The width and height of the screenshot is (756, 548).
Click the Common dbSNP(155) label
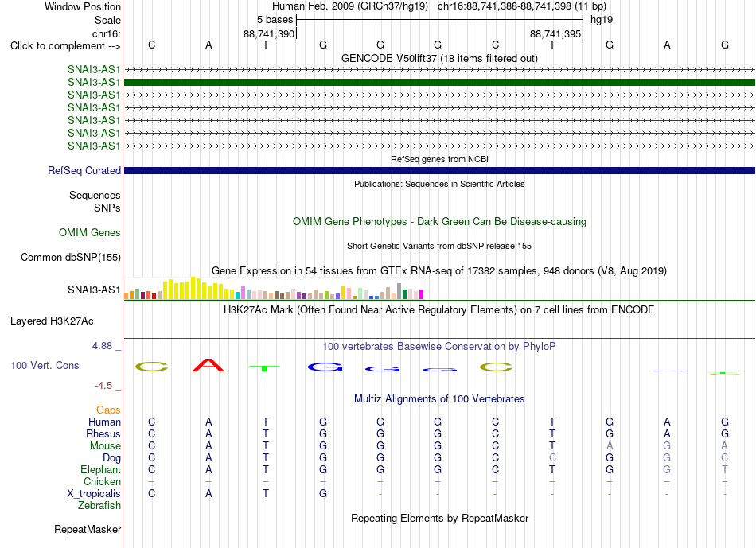click(x=71, y=258)
